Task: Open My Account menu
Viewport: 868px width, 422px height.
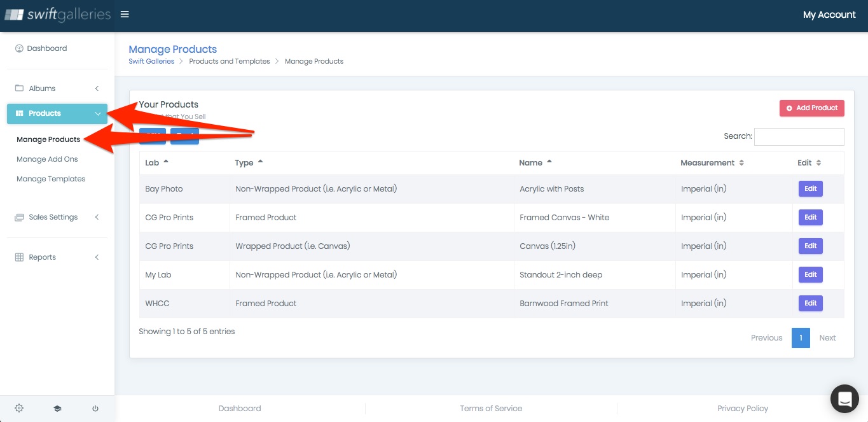Action: pos(829,15)
